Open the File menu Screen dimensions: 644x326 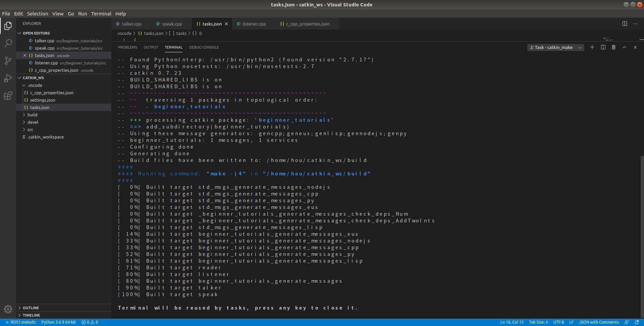(6, 14)
